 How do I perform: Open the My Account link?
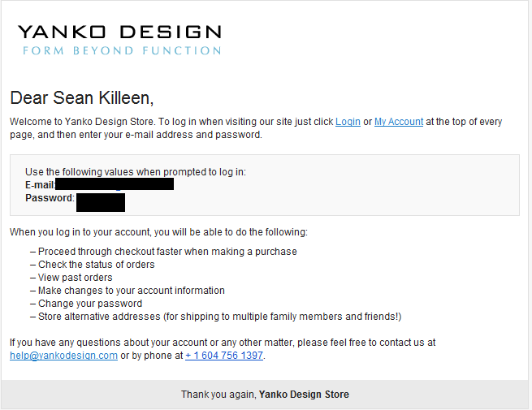(399, 122)
